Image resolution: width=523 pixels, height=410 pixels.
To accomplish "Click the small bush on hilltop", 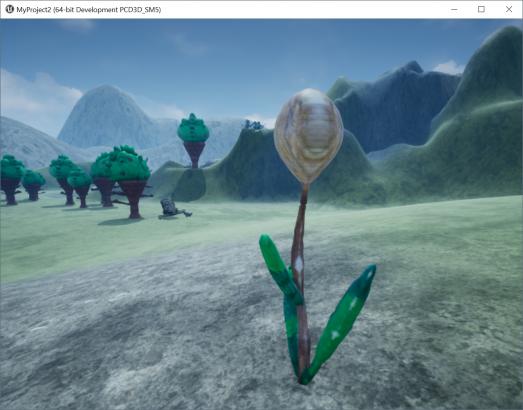I will (x=253, y=125).
